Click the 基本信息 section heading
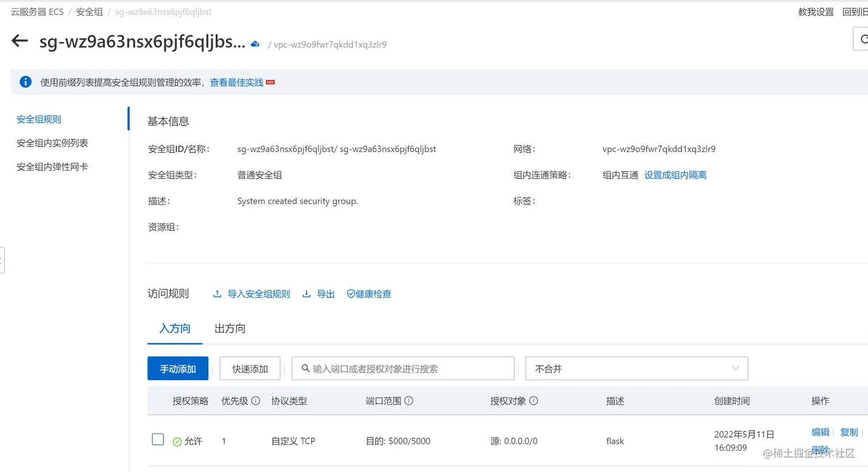The image size is (868, 472). pyautogui.click(x=168, y=121)
